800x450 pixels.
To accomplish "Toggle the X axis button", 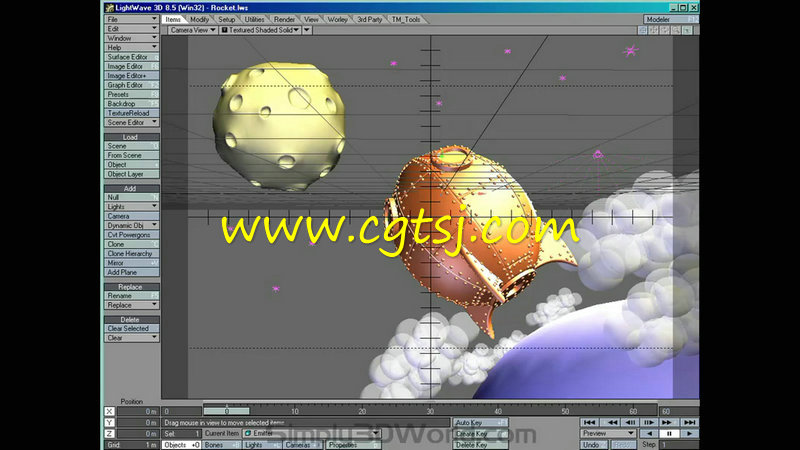I will [109, 411].
